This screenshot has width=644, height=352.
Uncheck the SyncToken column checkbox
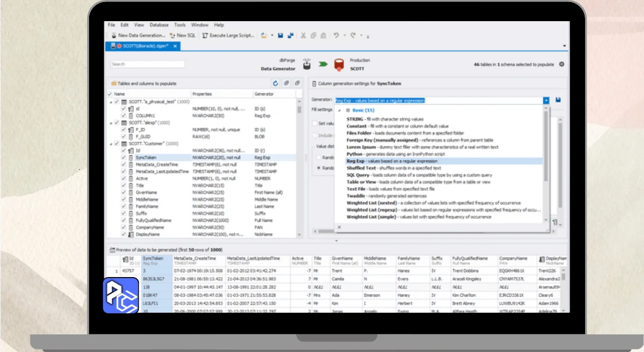[x=124, y=157]
